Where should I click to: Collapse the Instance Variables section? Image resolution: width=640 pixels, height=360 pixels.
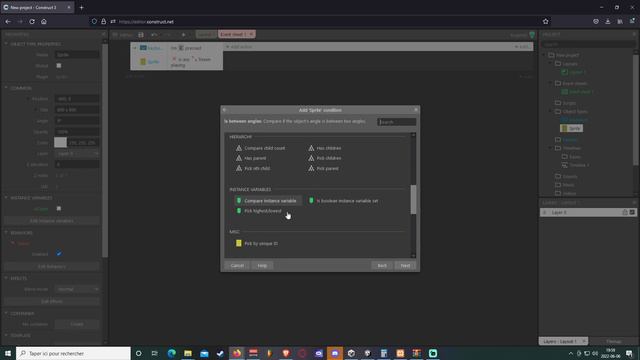pos(6,198)
